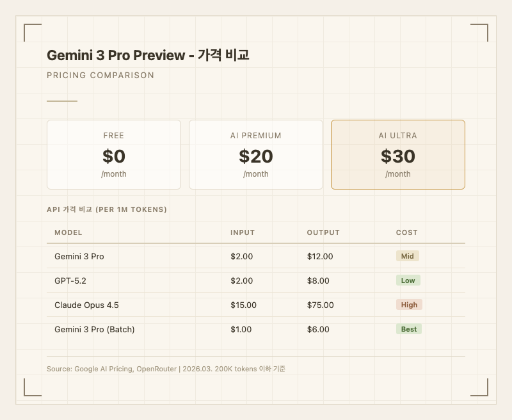Click the Mid cost badge
The height and width of the screenshot is (420, 512).
coord(407,256)
